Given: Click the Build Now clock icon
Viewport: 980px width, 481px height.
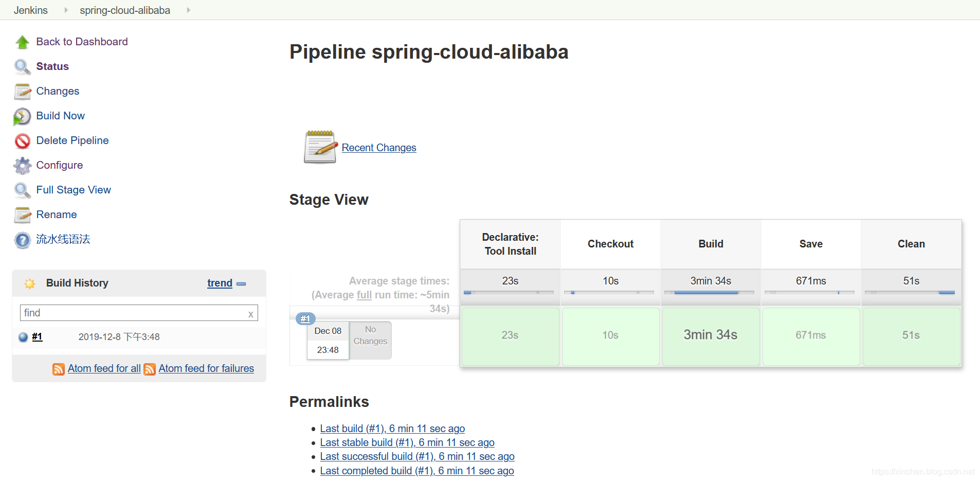Looking at the screenshot, I should click(x=22, y=116).
